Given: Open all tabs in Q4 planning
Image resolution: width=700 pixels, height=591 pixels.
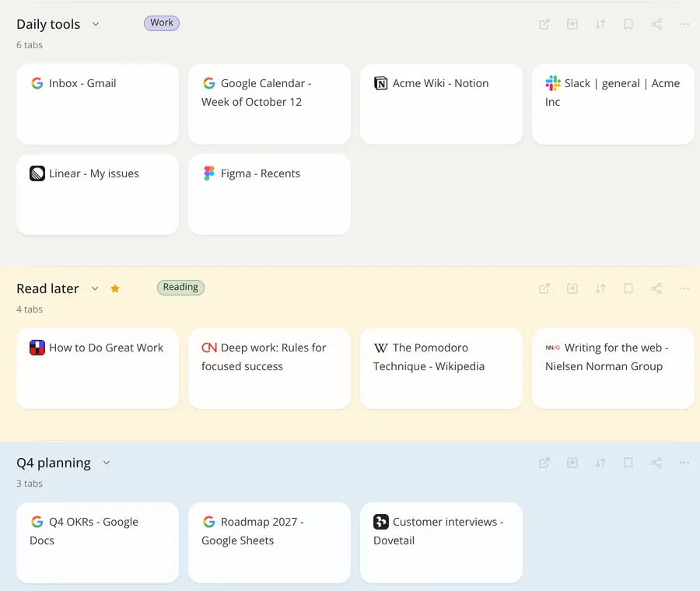Looking at the screenshot, I should tap(544, 463).
